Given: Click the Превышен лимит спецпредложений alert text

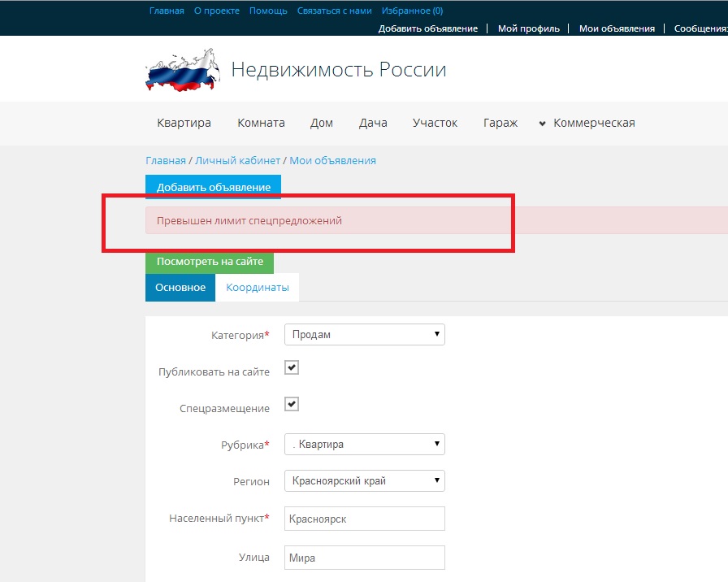Looking at the screenshot, I should [x=249, y=220].
